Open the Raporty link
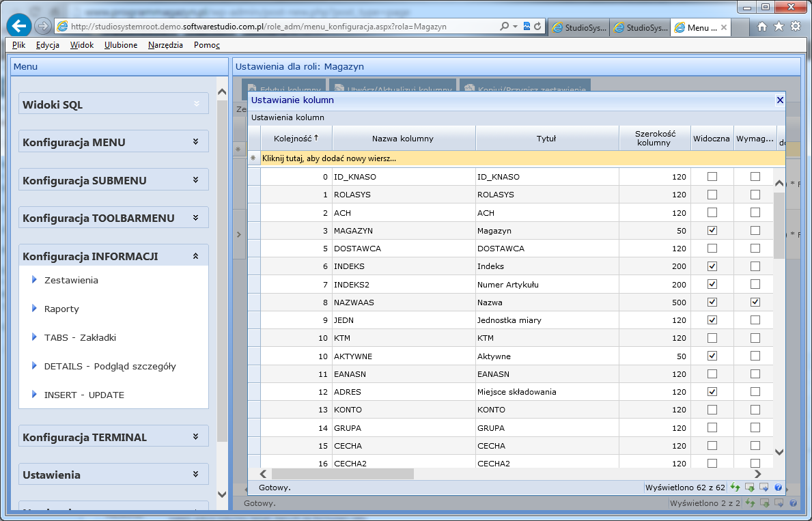Image resolution: width=812 pixels, height=521 pixels. point(61,309)
